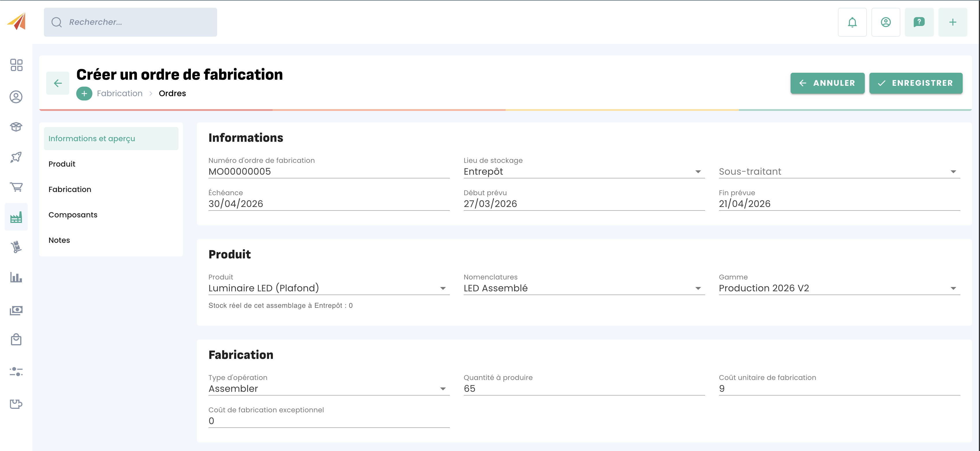The image size is (980, 451).
Task: Select the Composants section tab
Action: tap(73, 215)
